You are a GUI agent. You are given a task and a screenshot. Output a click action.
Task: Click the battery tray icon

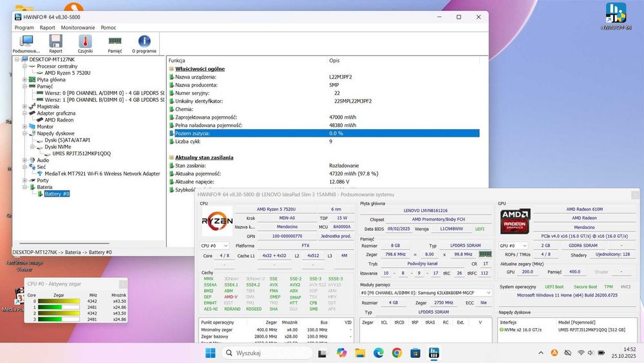pyautogui.click(x=601, y=353)
